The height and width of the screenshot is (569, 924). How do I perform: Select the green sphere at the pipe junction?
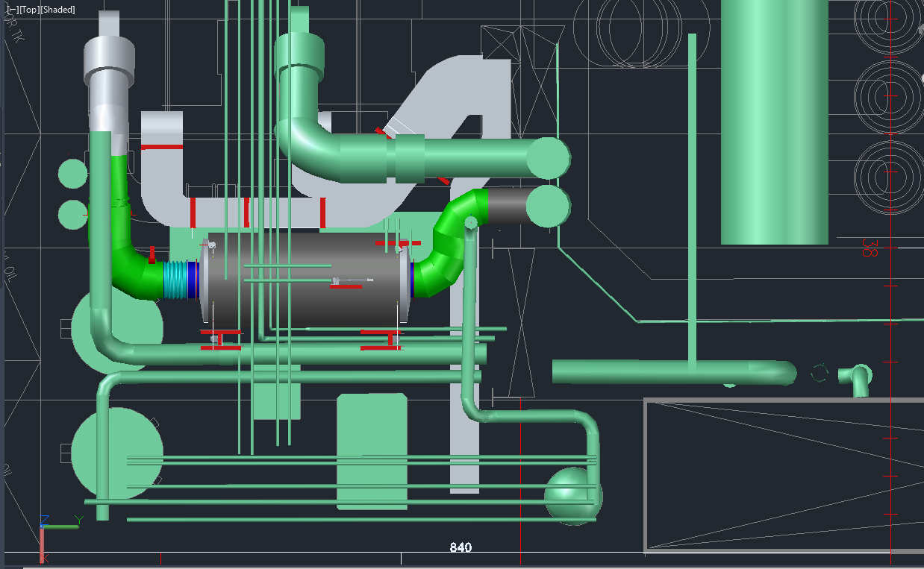pos(570,494)
